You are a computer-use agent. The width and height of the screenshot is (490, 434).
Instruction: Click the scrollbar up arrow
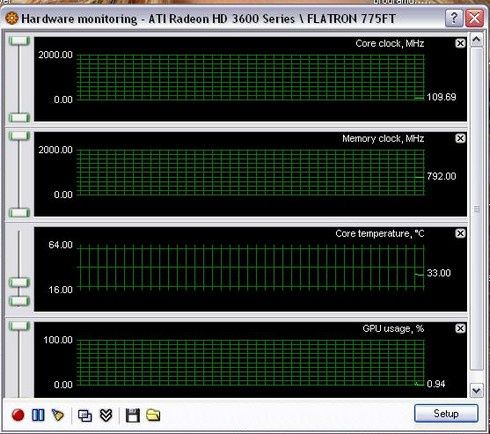(477, 40)
